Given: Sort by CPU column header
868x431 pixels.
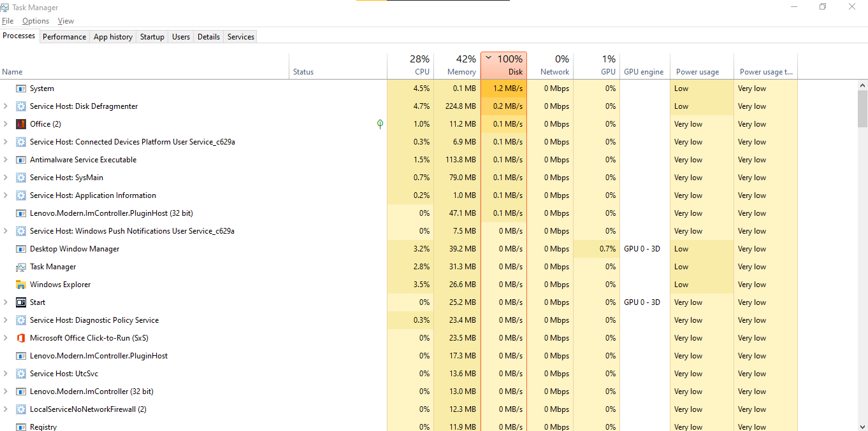Looking at the screenshot, I should point(412,66).
